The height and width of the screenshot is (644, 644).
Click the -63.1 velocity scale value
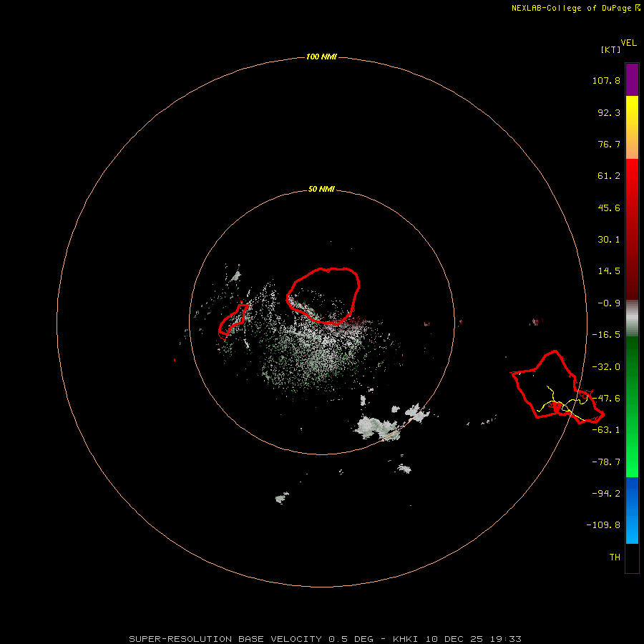click(606, 430)
